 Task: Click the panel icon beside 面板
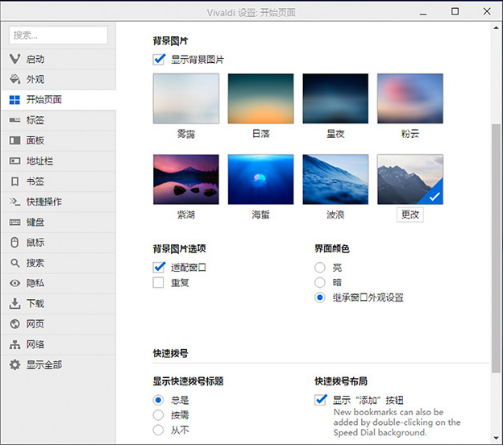point(15,140)
